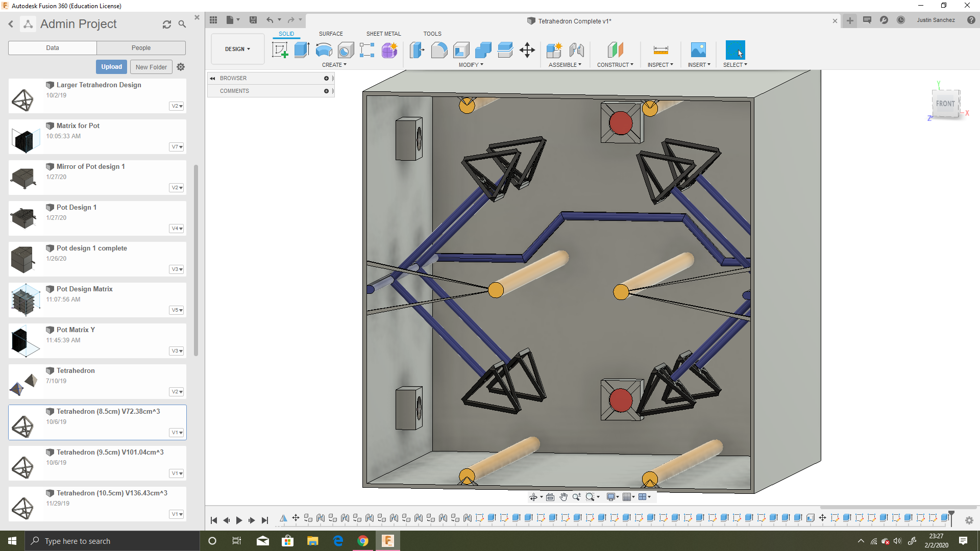Click the Measure tool icon

[660, 50]
